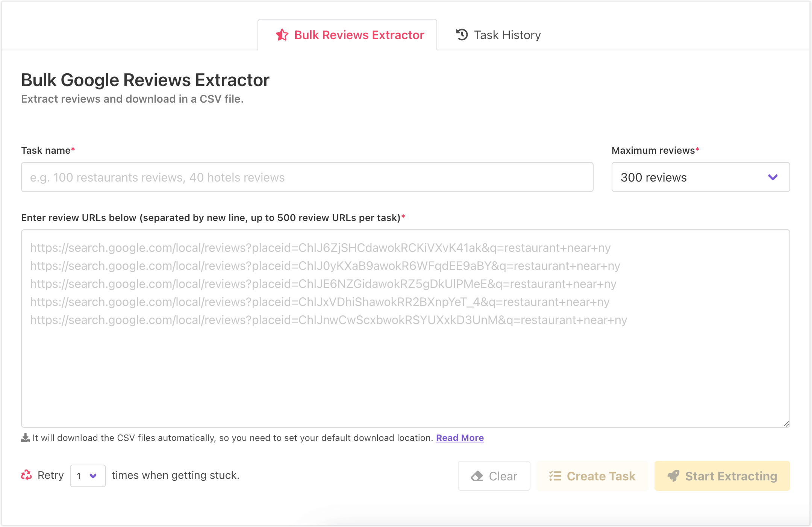The image size is (812, 527).
Task: Open the Maximum reviews dropdown
Action: 701,177
